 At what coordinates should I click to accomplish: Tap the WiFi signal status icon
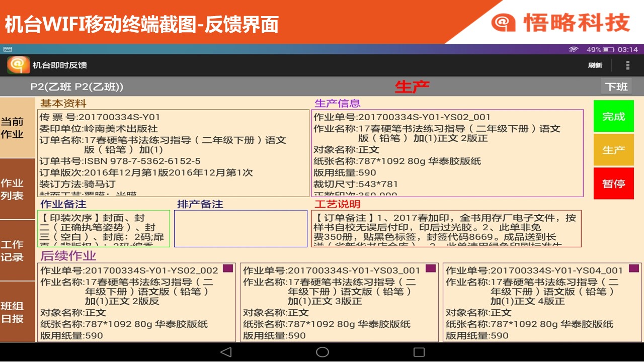pyautogui.click(x=574, y=49)
